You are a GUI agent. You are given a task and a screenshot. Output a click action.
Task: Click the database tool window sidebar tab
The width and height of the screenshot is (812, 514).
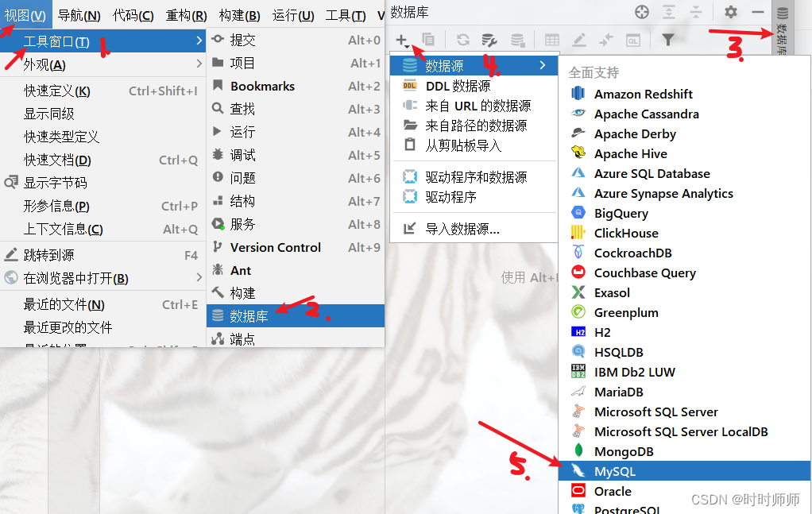point(783,28)
